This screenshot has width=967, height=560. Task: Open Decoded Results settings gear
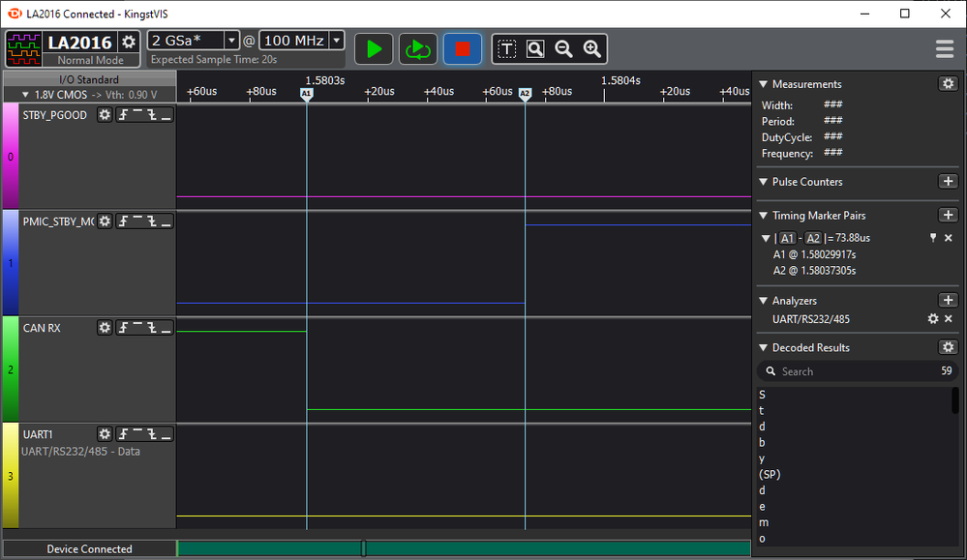click(x=948, y=347)
